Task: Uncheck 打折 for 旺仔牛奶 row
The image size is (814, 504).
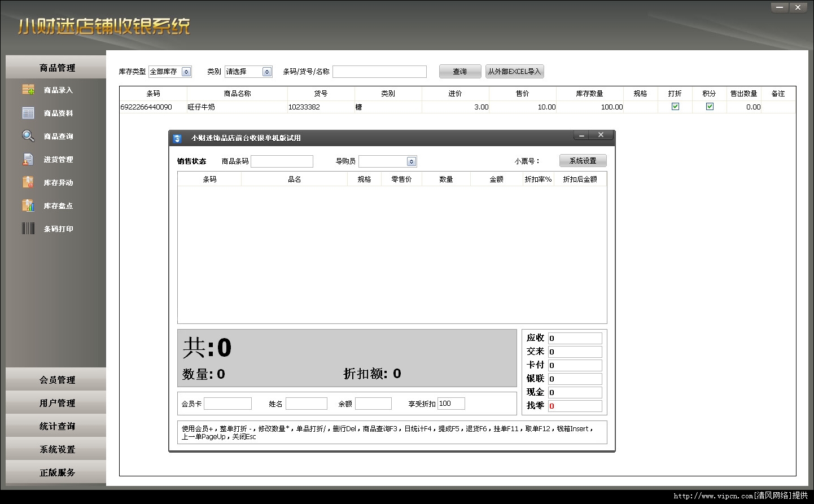Action: click(x=674, y=107)
